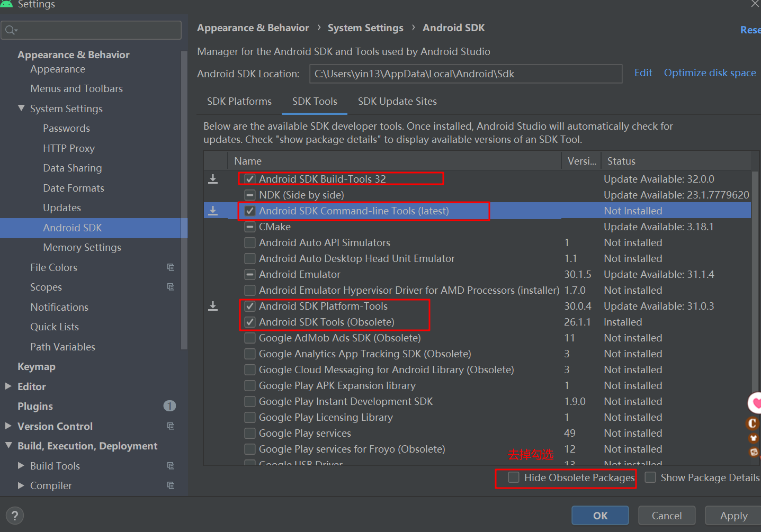761x532 pixels.
Task: Toggle the Android Emulator checkbox
Action: coord(250,274)
